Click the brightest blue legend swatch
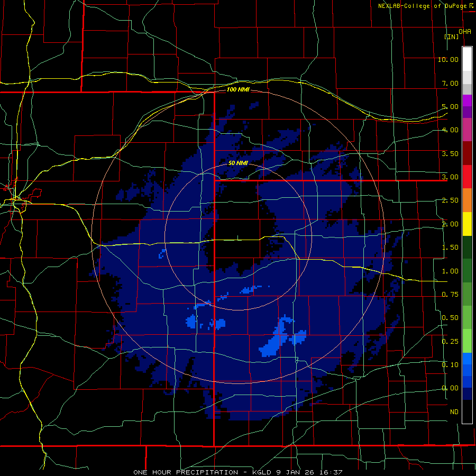 click(467, 359)
